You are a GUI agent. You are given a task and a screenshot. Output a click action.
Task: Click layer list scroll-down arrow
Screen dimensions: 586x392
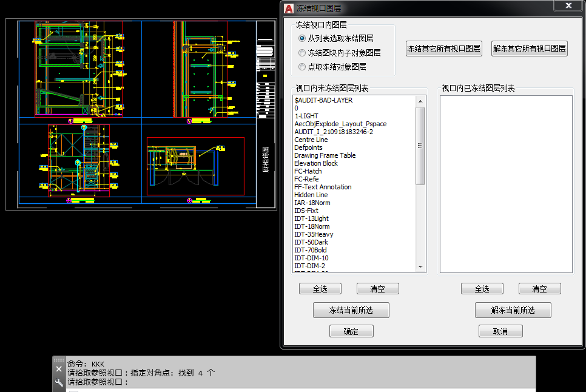pos(420,267)
